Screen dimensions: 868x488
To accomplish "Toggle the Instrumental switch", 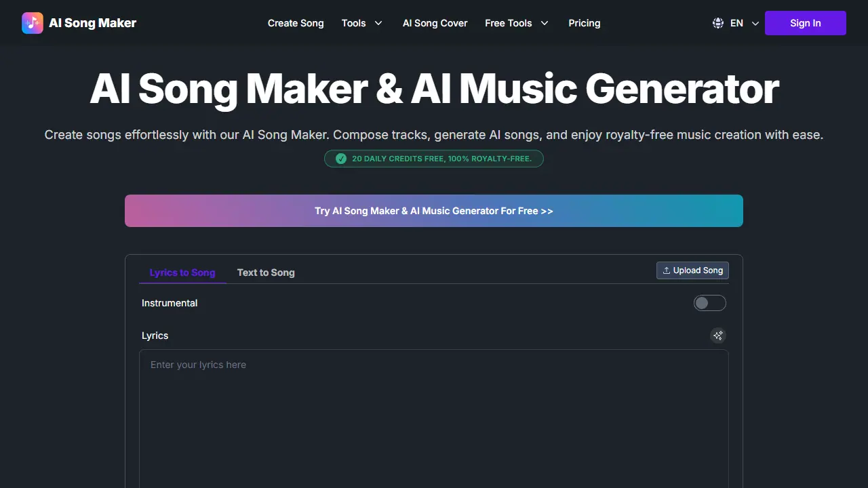I will click(710, 303).
